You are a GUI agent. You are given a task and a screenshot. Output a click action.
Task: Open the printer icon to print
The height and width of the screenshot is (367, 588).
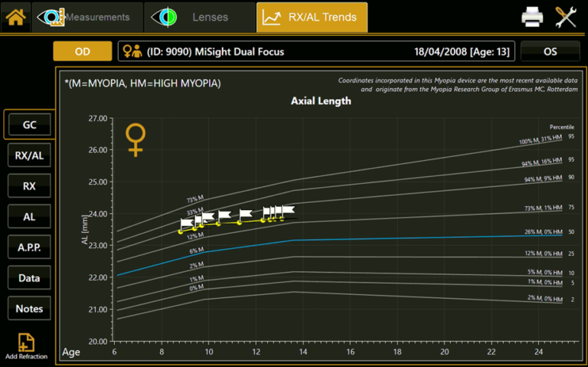click(533, 17)
